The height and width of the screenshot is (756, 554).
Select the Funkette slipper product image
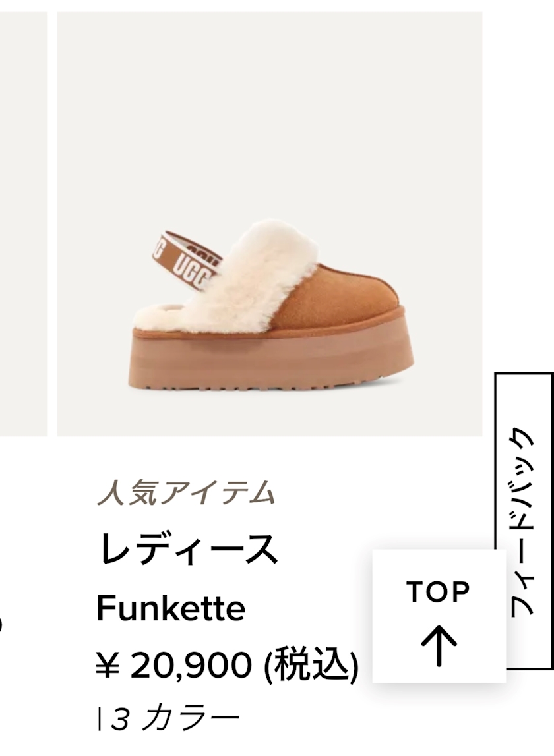coord(270,224)
